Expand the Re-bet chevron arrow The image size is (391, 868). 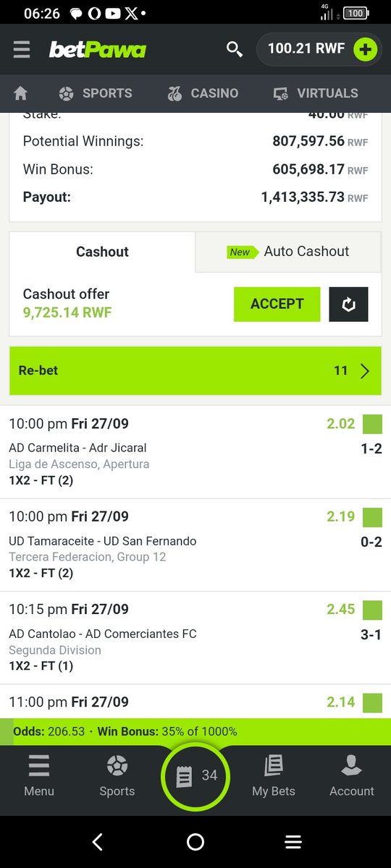[365, 371]
